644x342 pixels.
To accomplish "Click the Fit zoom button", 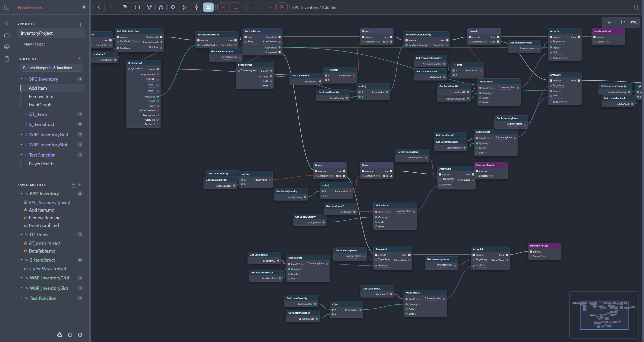I will tap(610, 23).
